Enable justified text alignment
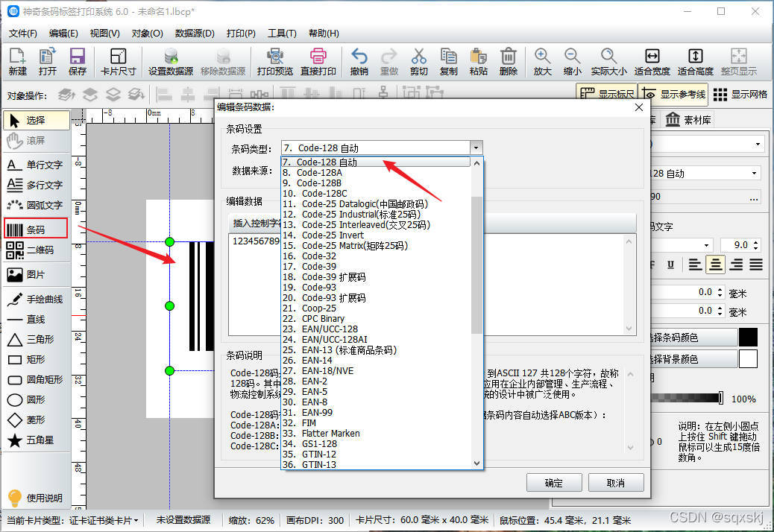The width and height of the screenshot is (774, 532). (x=756, y=265)
